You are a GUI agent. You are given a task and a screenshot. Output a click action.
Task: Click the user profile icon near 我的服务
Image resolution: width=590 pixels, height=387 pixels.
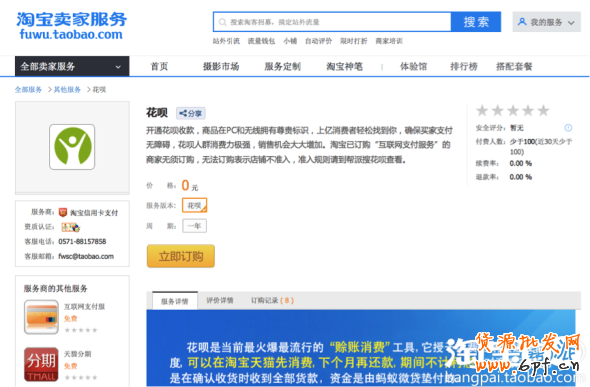pyautogui.click(x=522, y=22)
